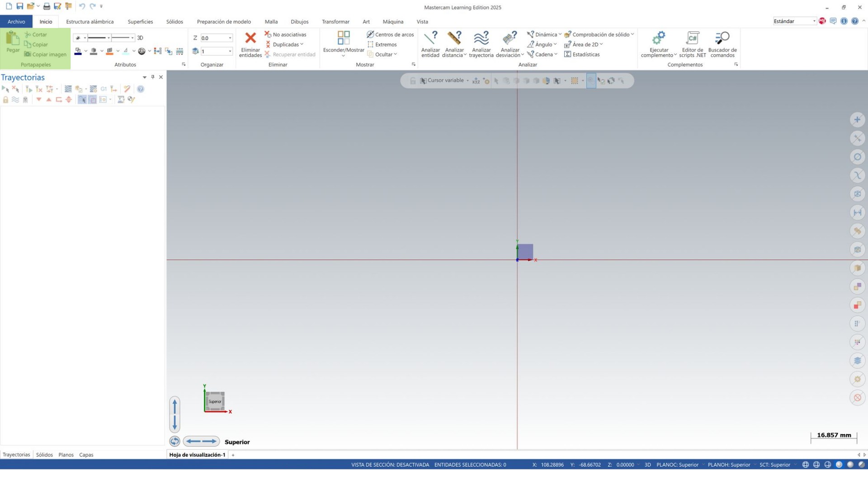Click the wireframe color swatch
868x488 pixels.
click(78, 52)
